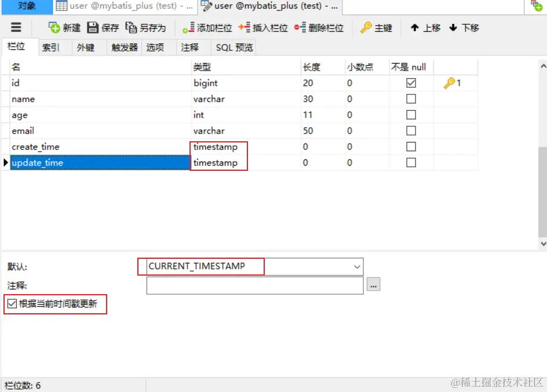This screenshot has height=392, width=547.
Task: Click the 名 column header
Action: [x=100, y=67]
